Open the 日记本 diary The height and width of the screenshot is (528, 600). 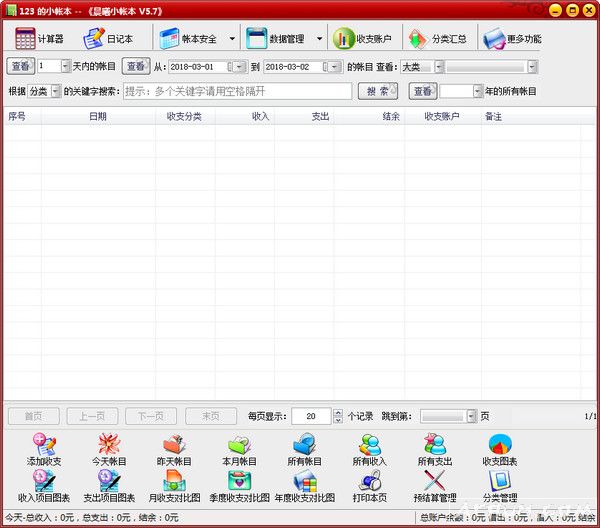coord(108,39)
